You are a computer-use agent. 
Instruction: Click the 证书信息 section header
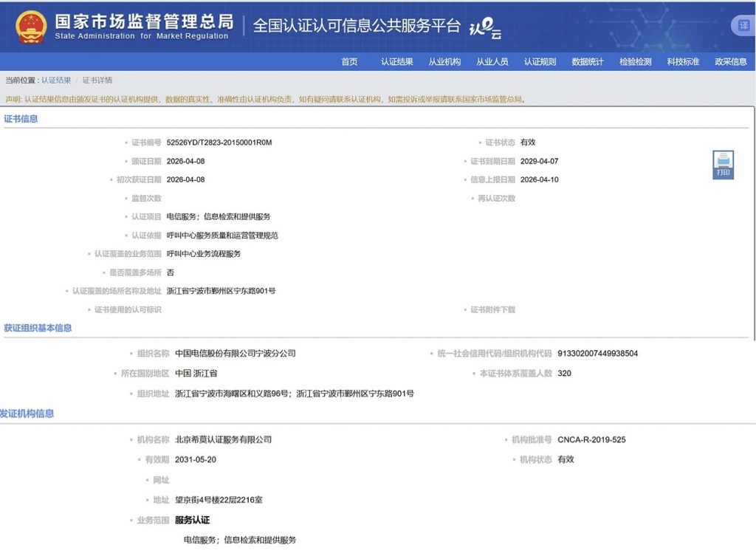(21, 119)
